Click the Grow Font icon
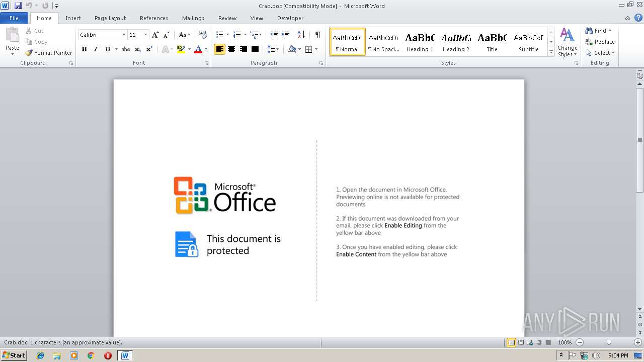 pyautogui.click(x=155, y=35)
